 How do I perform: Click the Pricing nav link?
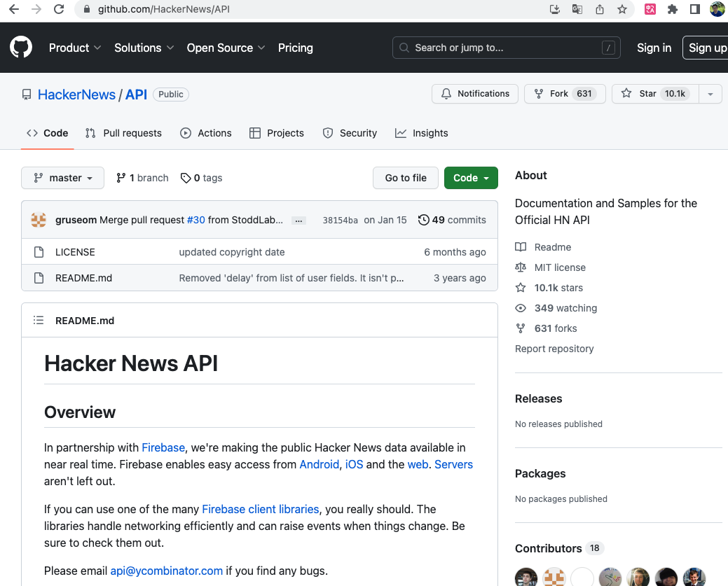pyautogui.click(x=295, y=48)
